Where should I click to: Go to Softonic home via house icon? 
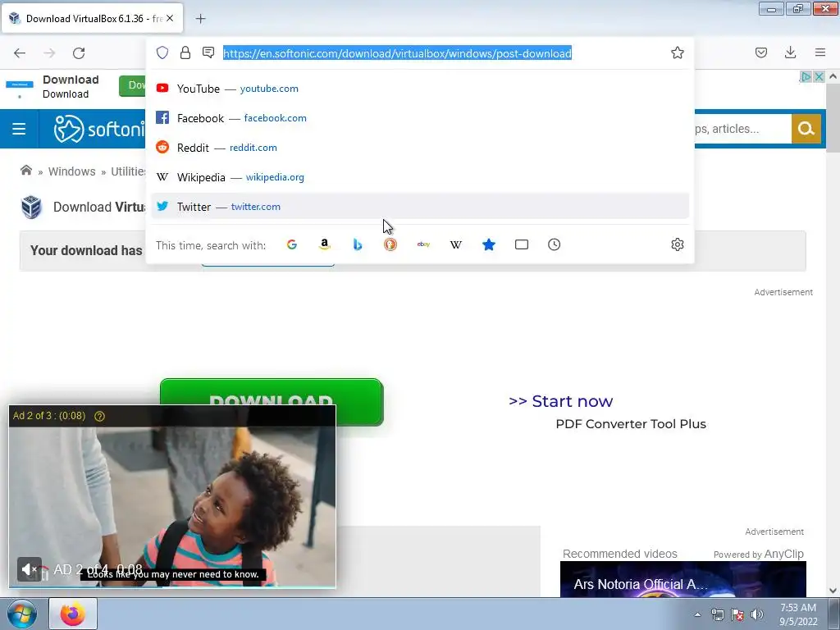25,171
